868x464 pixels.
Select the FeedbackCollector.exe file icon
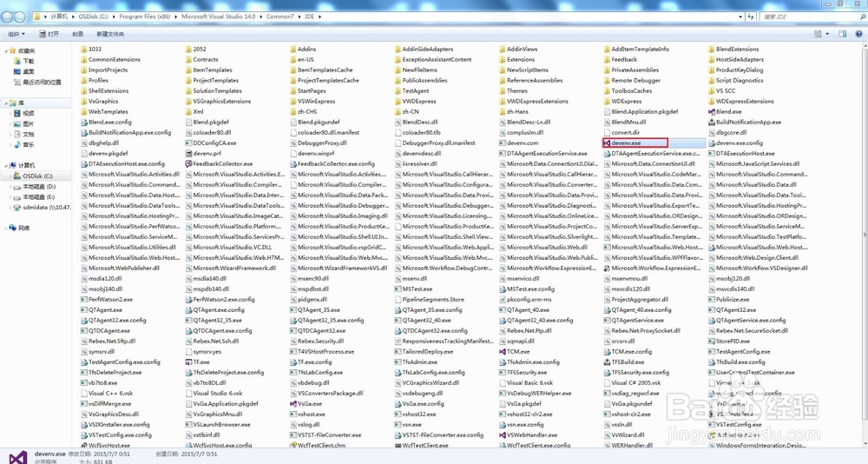pyautogui.click(x=188, y=164)
